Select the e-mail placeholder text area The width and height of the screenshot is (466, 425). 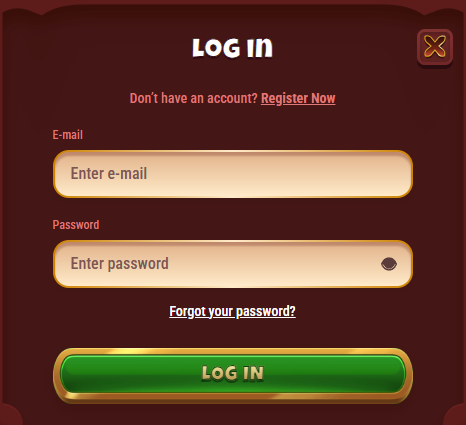point(109,174)
